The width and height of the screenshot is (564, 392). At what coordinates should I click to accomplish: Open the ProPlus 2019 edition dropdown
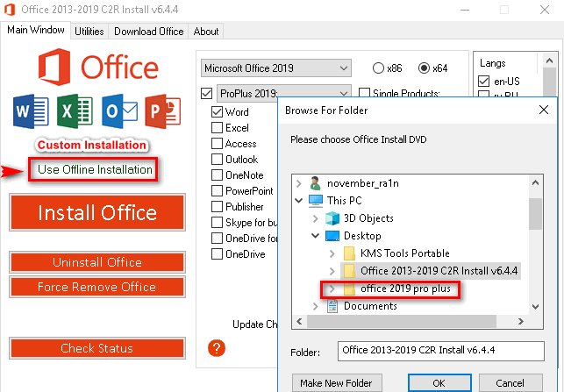pyautogui.click(x=284, y=94)
